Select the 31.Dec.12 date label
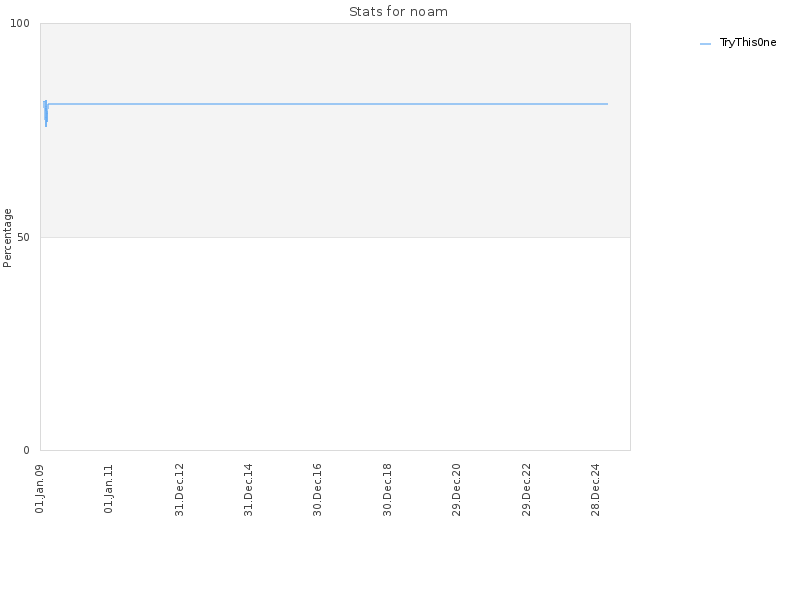The height and width of the screenshot is (600, 800). point(179,490)
